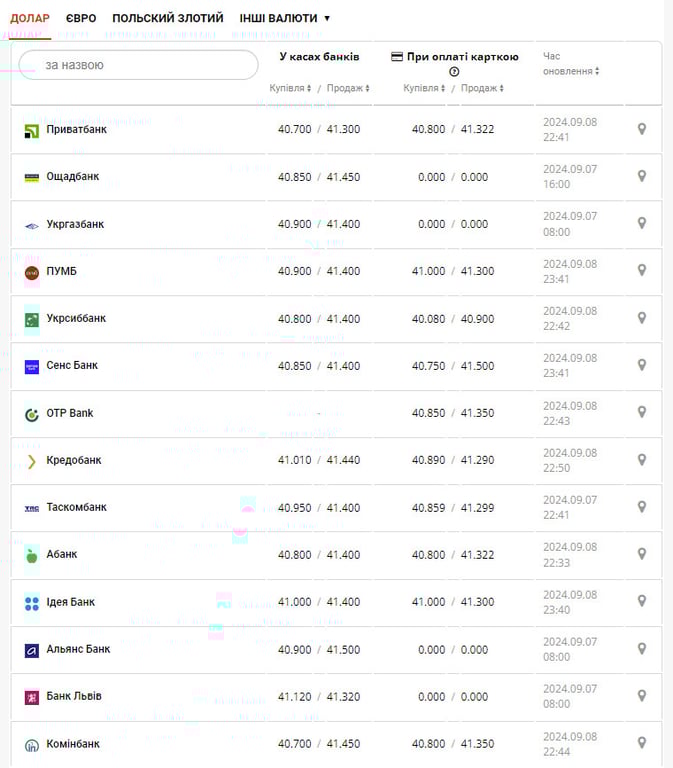The width and height of the screenshot is (673, 768).
Task: Sort by card payment Продаж rate
Action: 482,88
